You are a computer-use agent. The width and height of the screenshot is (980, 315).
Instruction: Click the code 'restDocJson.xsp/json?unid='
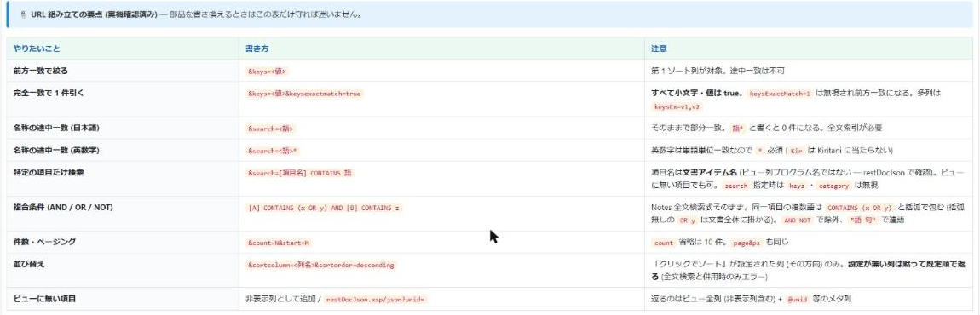[376, 300]
